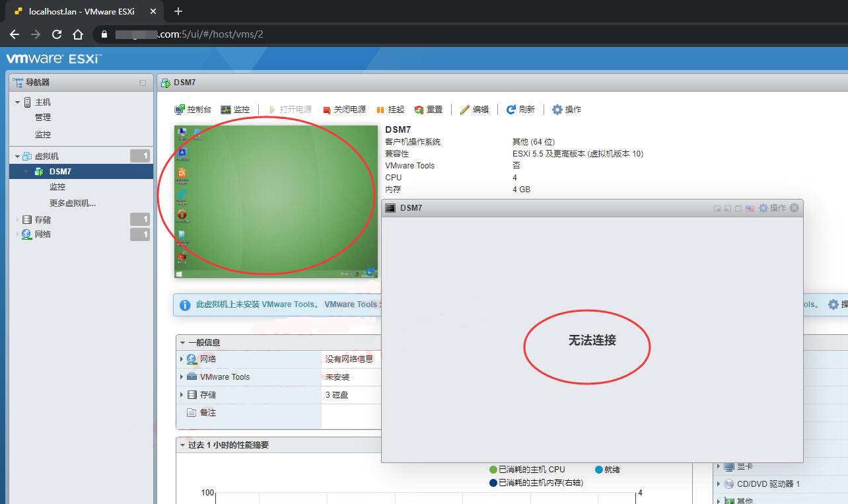
Task: Open the 操作 actions menu in the toolbar
Action: coord(567,110)
